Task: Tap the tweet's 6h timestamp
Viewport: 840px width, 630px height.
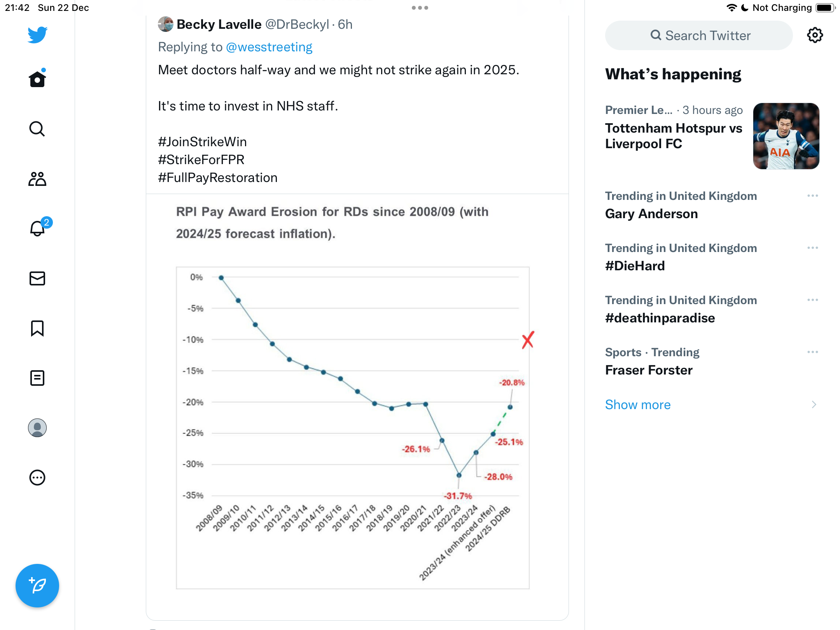Action: tap(345, 24)
